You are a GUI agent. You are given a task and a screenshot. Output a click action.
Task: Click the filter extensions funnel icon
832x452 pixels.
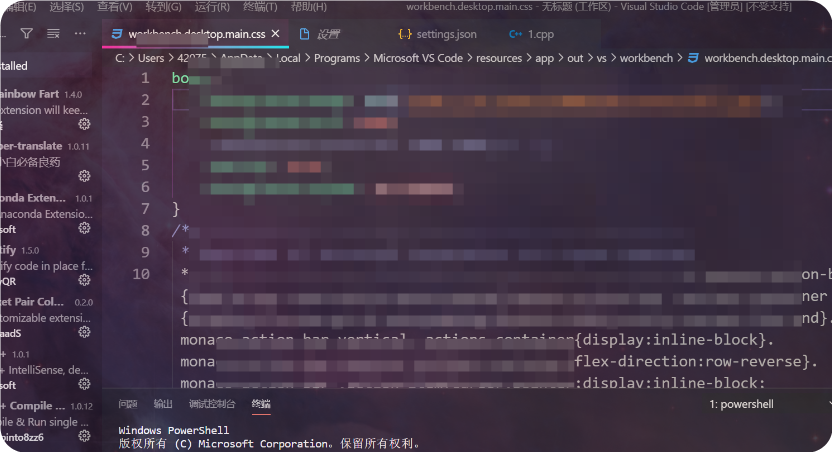click(27, 34)
